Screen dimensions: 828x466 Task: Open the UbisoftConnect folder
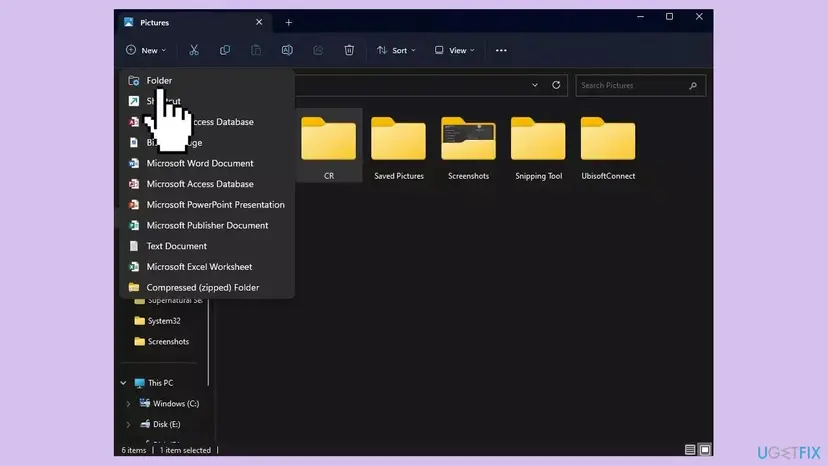click(608, 148)
